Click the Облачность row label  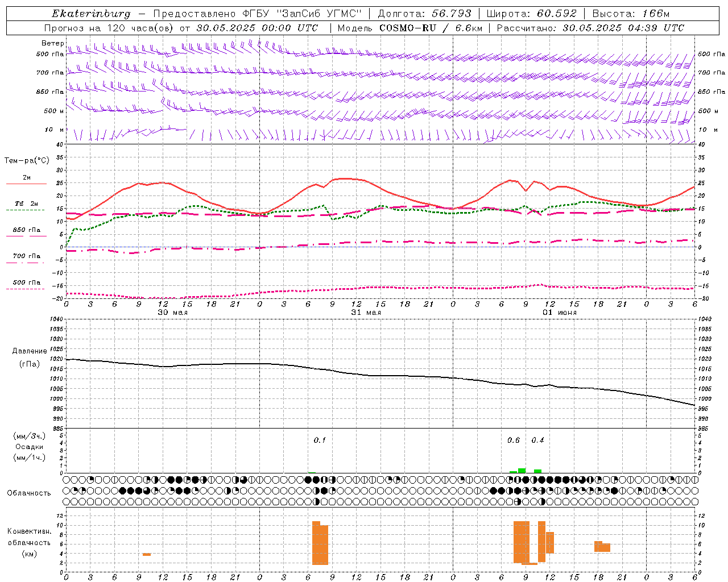coord(29,493)
